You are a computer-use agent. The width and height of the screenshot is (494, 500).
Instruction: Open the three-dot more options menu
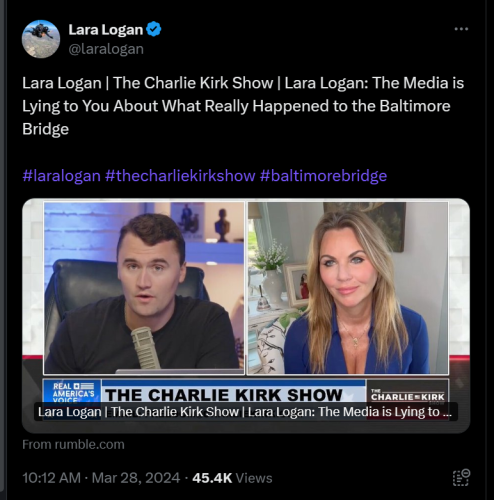point(461,29)
